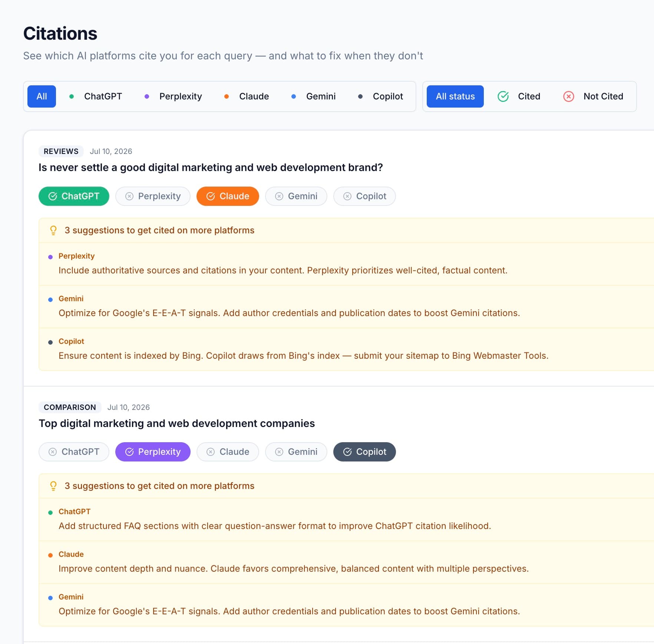Viewport: 654px width, 644px height.
Task: Click uncited ChatGPT badge on Comparison query
Action: pyautogui.click(x=74, y=452)
